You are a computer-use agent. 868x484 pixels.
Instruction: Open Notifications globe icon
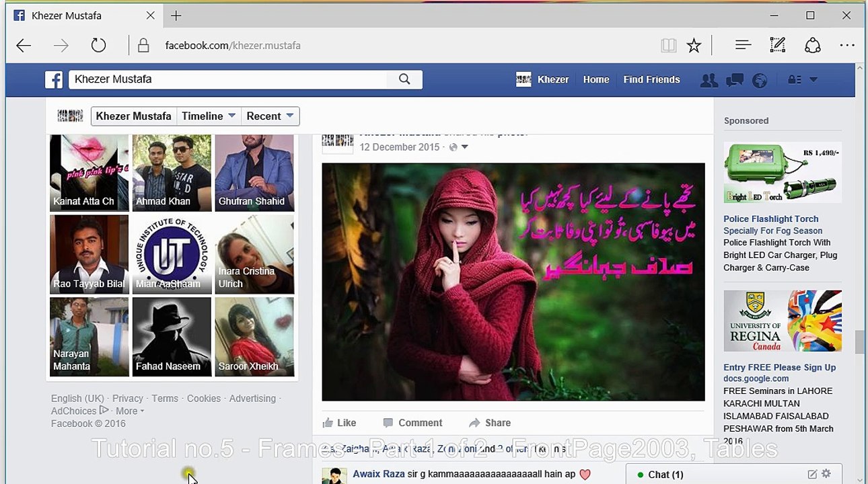(760, 80)
